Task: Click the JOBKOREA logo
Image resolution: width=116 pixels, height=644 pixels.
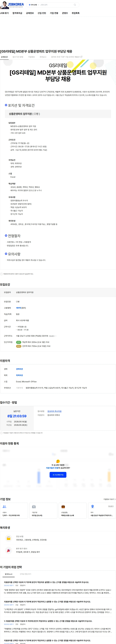Action: coord(16,4)
